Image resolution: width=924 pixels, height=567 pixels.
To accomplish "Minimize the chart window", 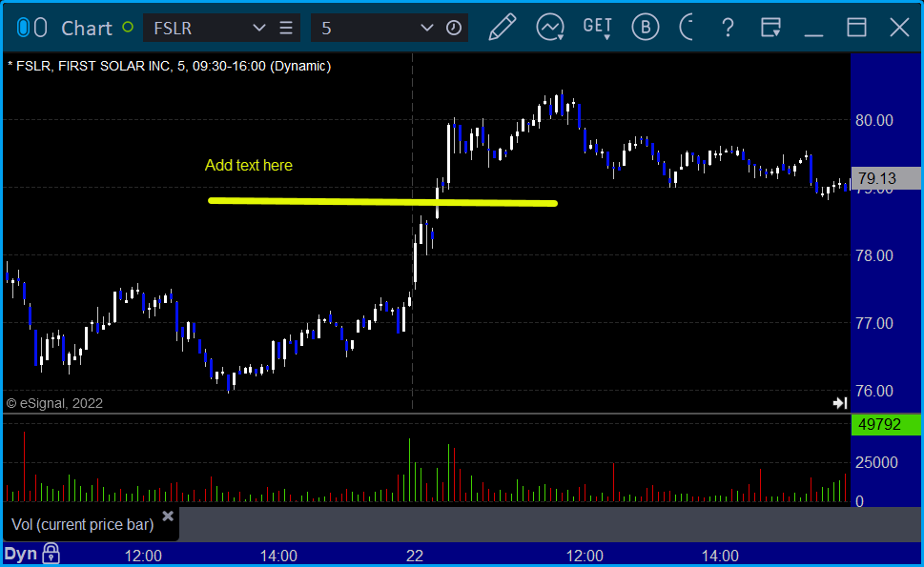I will click(x=813, y=34).
